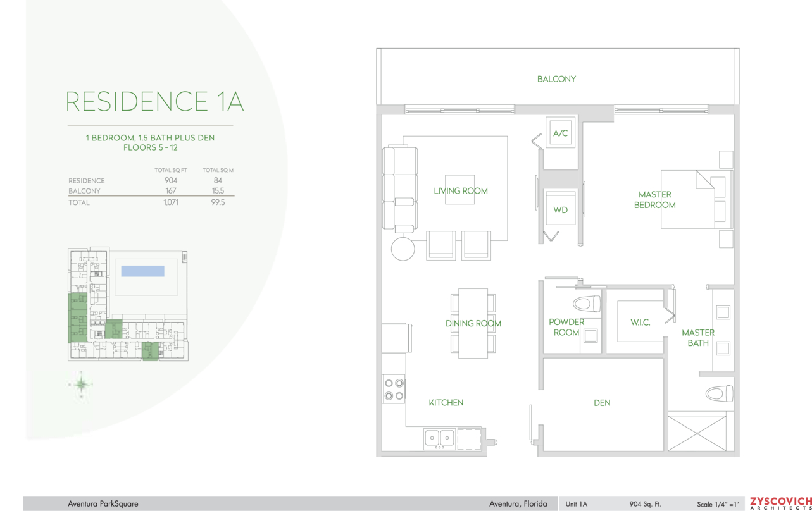Click the powder room toilet symbol
The width and height of the screenshot is (812, 511).
coord(587,304)
